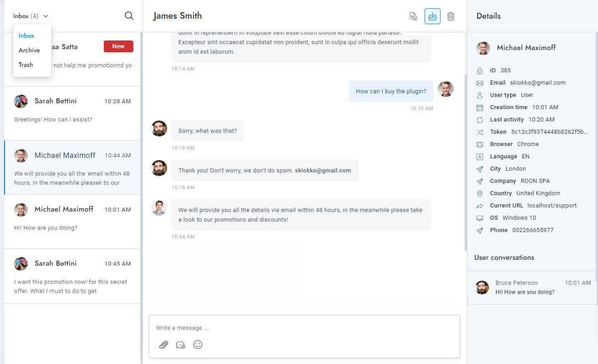Open search in the conversations sidebar

[129, 15]
